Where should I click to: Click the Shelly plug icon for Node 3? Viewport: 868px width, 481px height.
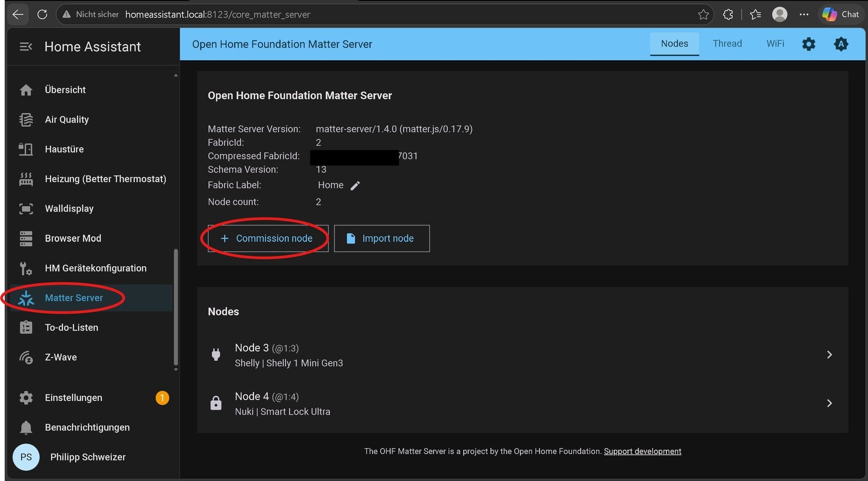pyautogui.click(x=216, y=355)
